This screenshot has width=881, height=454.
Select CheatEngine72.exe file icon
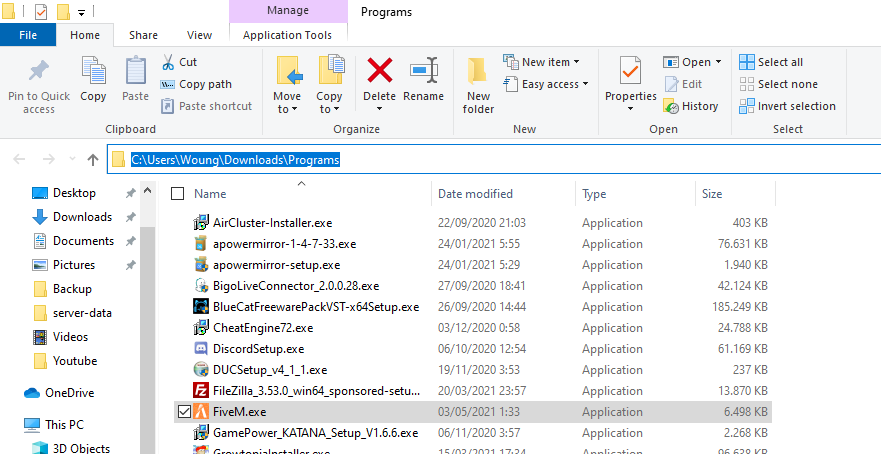point(201,328)
